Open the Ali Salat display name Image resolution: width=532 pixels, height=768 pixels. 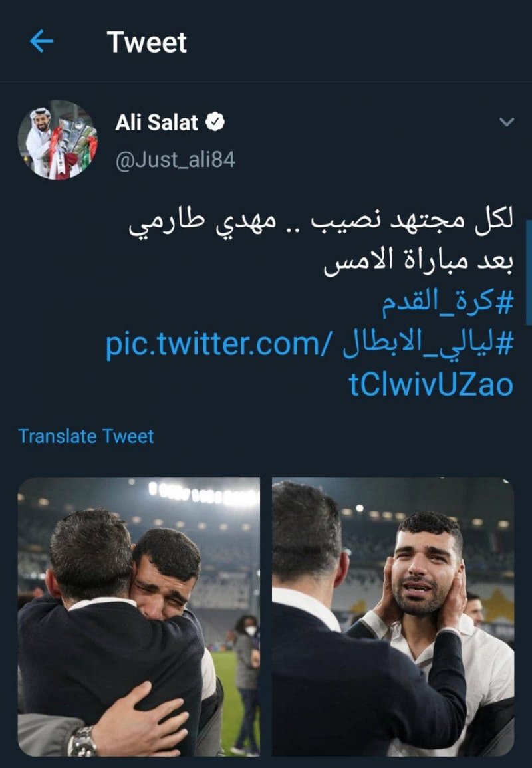coord(157,122)
